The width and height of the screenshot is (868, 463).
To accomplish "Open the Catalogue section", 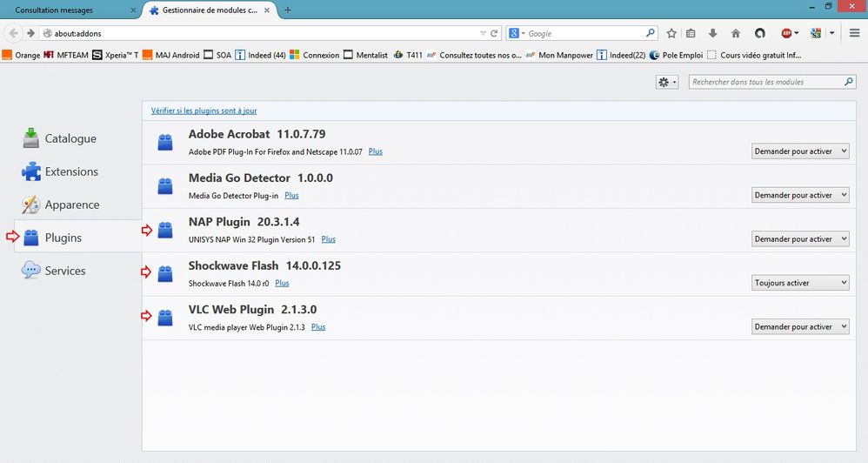I will (x=70, y=138).
